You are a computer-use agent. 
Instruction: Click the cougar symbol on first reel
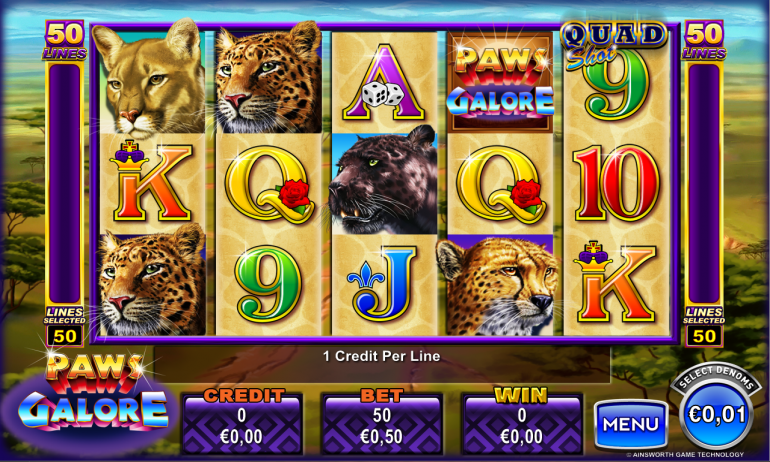pos(150,80)
